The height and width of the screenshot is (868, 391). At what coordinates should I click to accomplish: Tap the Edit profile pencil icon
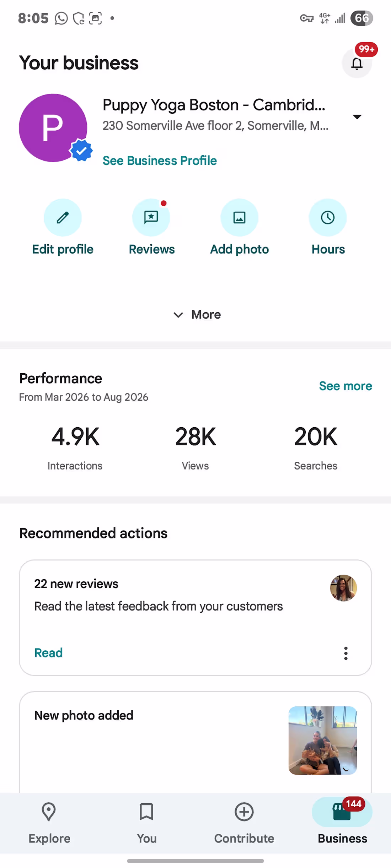(63, 217)
